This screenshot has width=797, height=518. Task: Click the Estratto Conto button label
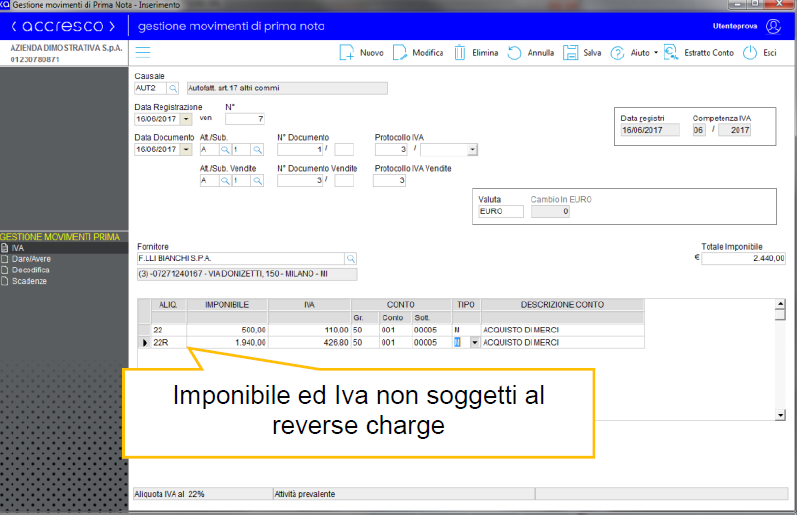(x=709, y=53)
